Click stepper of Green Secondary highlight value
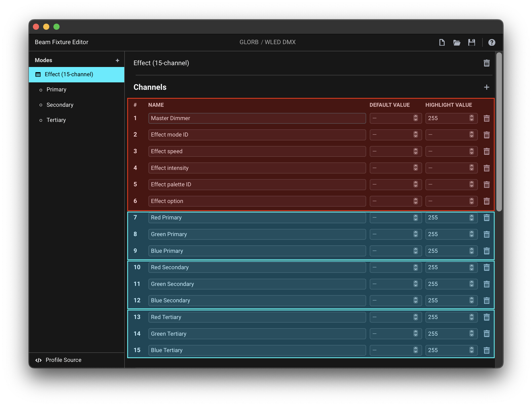532x406 pixels. [471, 284]
